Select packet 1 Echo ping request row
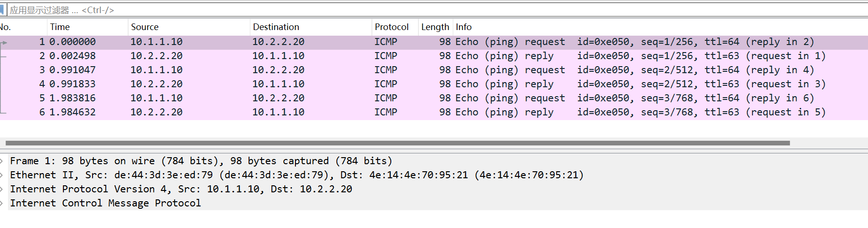 [434, 42]
